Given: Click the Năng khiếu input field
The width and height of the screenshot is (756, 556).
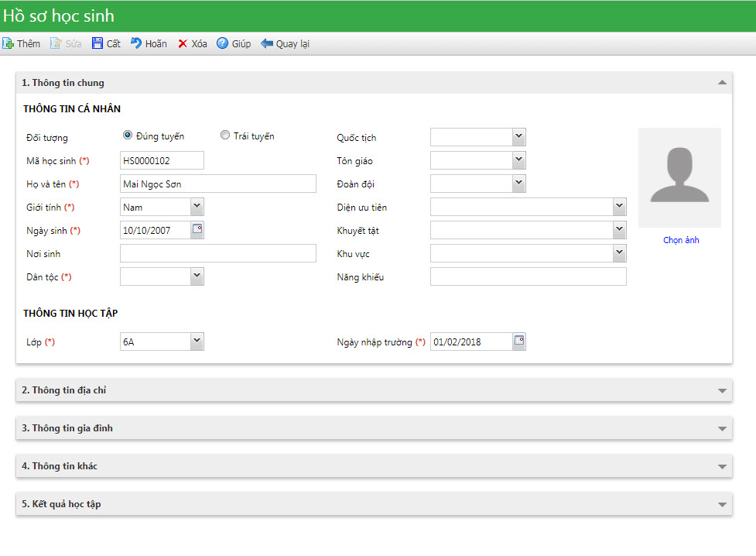Looking at the screenshot, I should [x=529, y=276].
